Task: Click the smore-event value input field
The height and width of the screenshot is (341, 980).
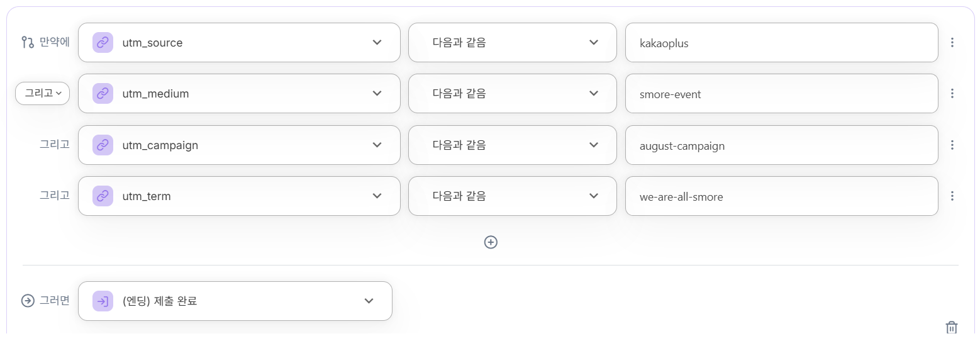Action: point(781,94)
